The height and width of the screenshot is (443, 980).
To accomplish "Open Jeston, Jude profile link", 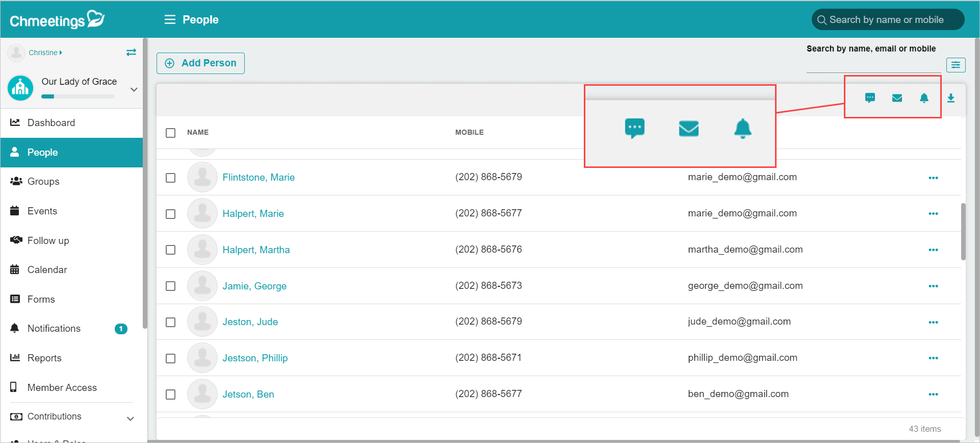I will [x=250, y=322].
